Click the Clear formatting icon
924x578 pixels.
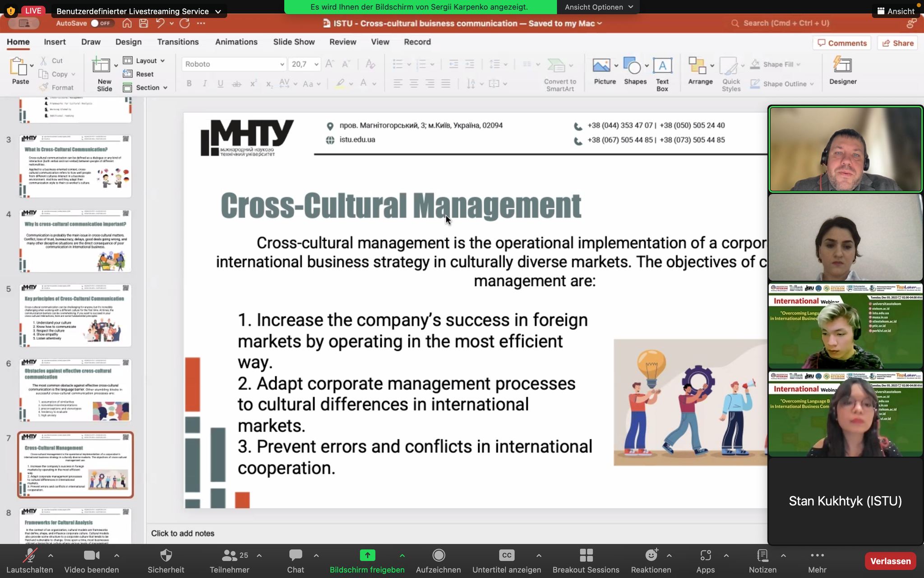coord(370,64)
